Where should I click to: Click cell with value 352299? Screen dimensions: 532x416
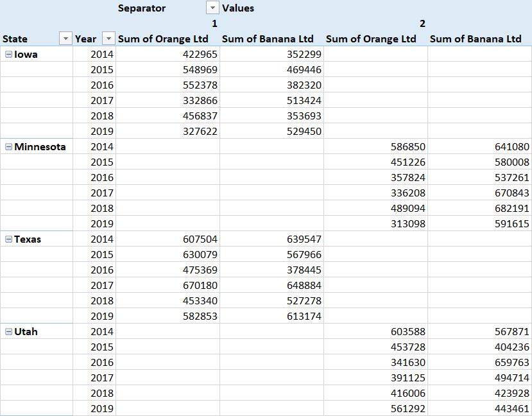271,55
